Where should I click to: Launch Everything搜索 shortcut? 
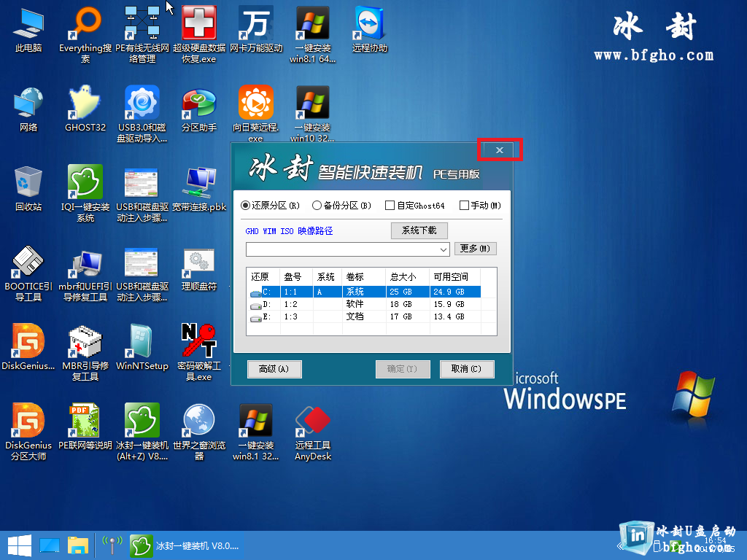click(85, 34)
